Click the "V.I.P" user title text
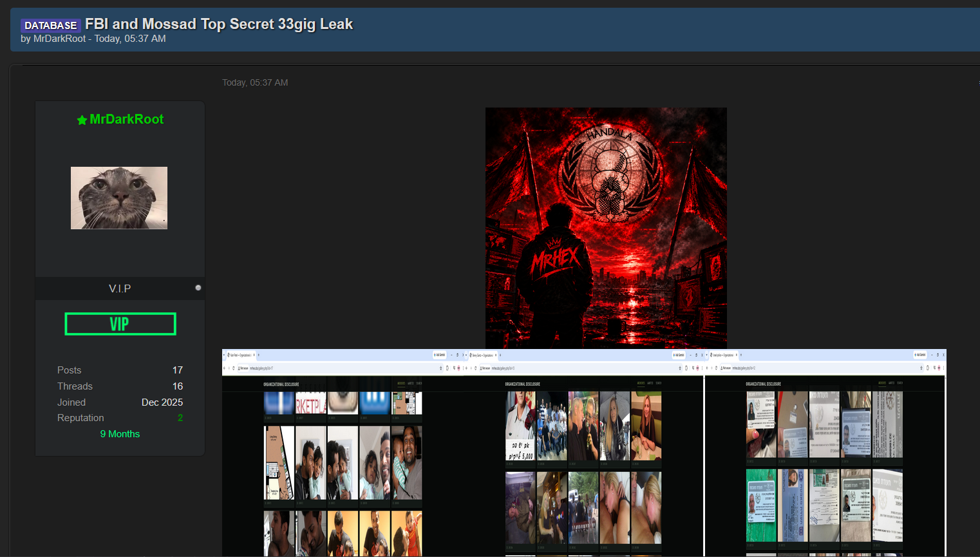The height and width of the screenshot is (557, 980). pos(120,288)
